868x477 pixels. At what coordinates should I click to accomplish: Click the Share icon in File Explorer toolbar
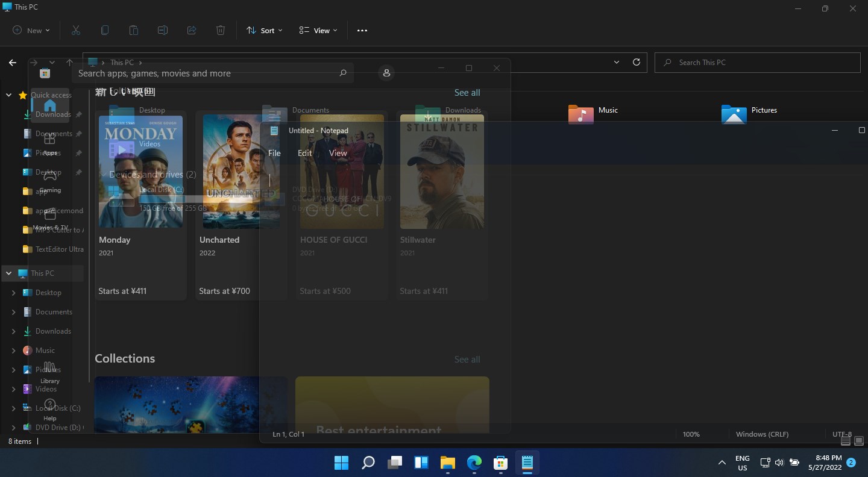tap(192, 30)
